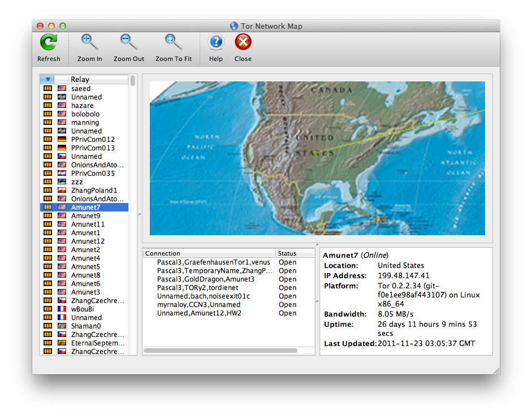This screenshot has width=532, height=419.
Task: Click the relay list vertical scrollbar
Action: (x=133, y=81)
